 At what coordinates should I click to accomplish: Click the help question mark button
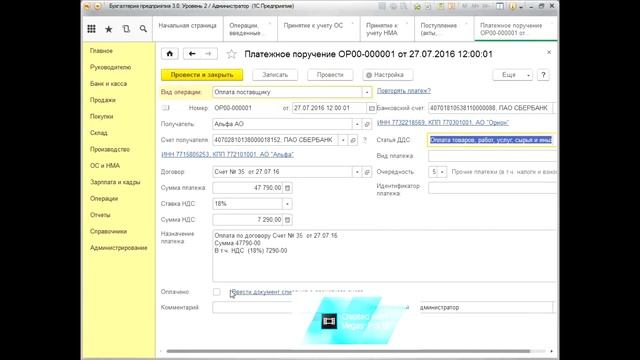coord(543,75)
